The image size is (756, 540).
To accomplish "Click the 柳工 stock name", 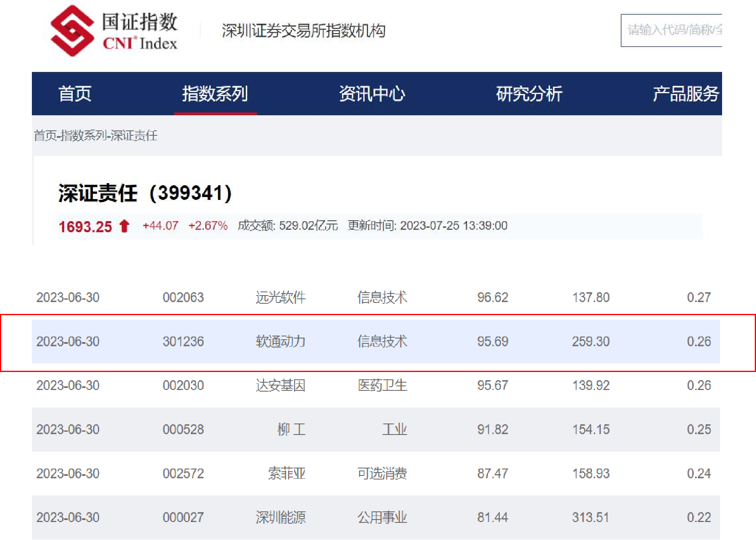I will pyautogui.click(x=290, y=429).
